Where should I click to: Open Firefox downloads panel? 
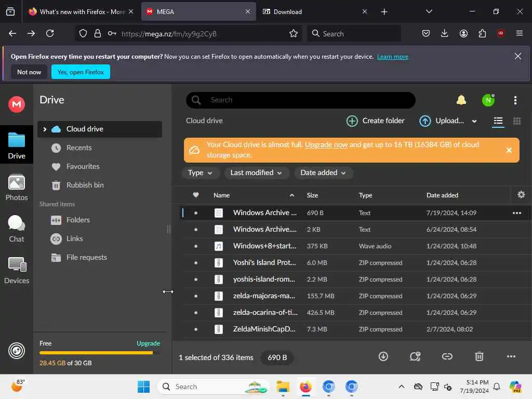click(x=445, y=33)
